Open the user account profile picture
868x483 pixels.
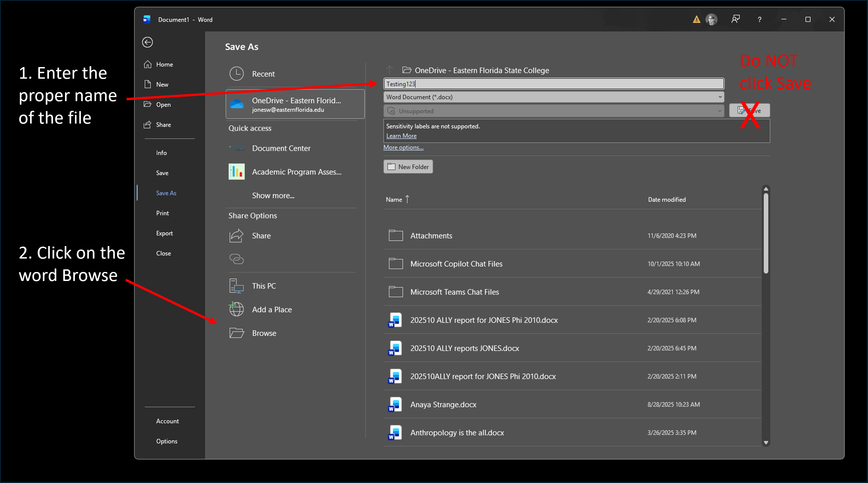[712, 20]
